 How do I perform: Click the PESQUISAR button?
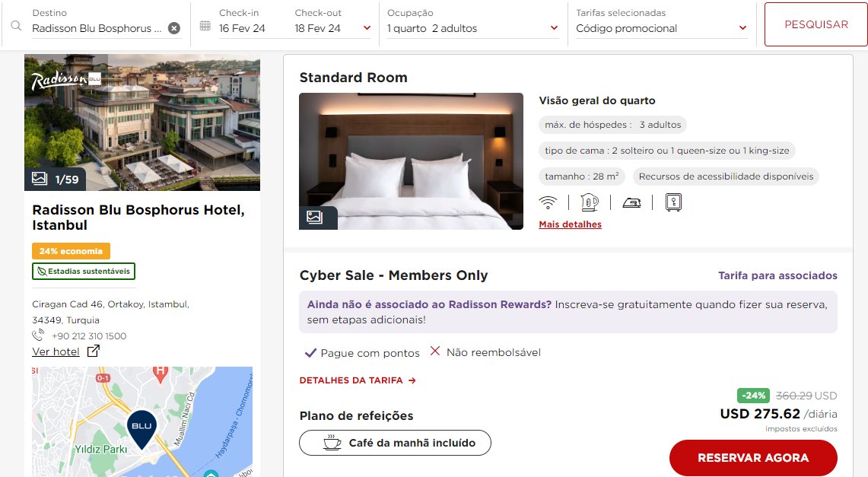click(816, 24)
